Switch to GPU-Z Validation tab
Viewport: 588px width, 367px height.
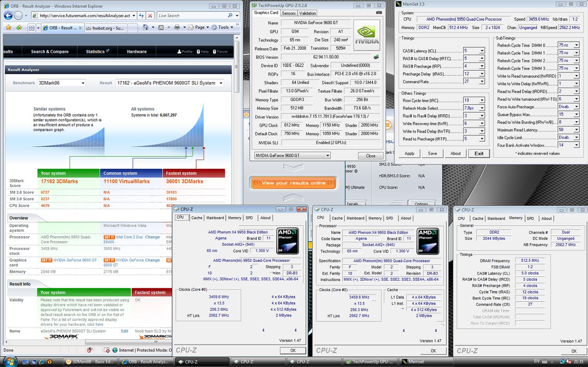[308, 13]
